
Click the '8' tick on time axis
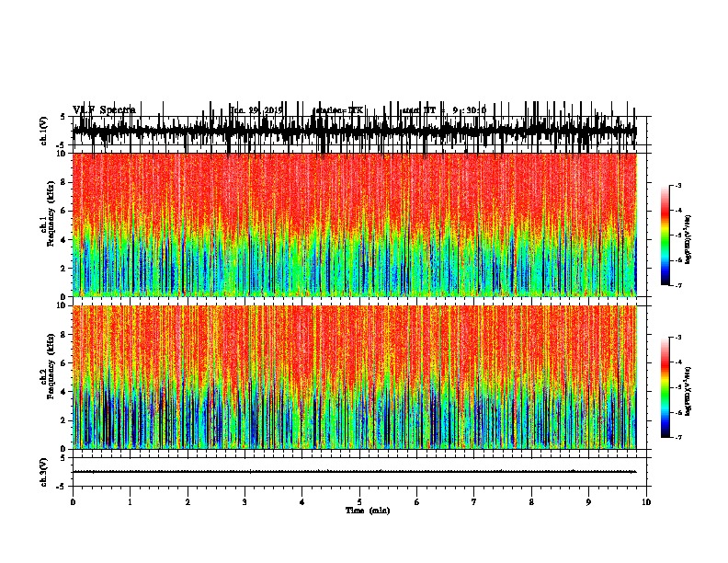point(531,502)
